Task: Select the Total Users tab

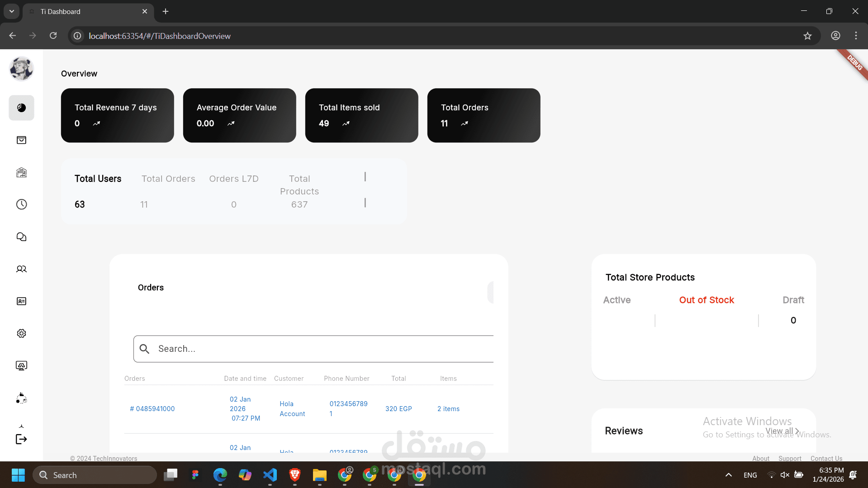Action: tap(98, 179)
